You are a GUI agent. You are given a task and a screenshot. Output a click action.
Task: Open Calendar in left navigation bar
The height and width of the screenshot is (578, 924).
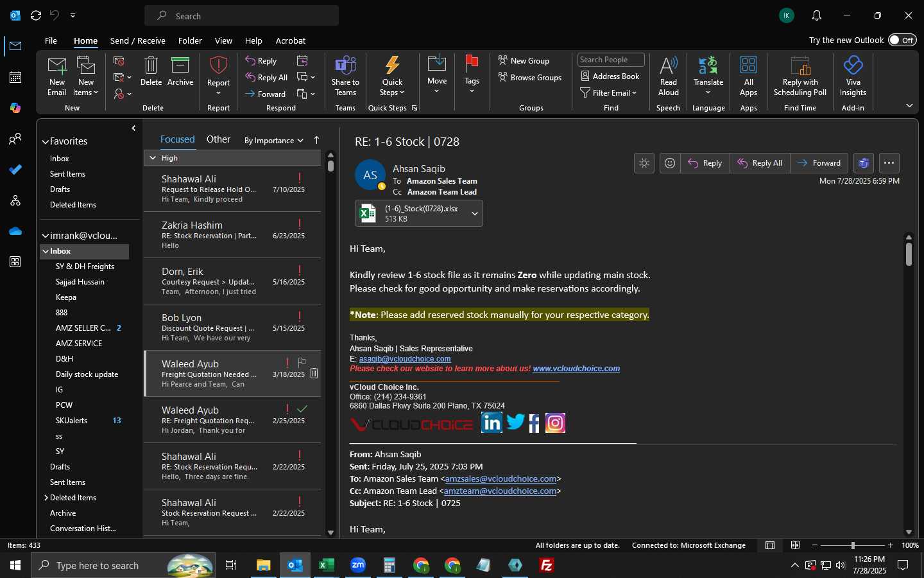(15, 77)
